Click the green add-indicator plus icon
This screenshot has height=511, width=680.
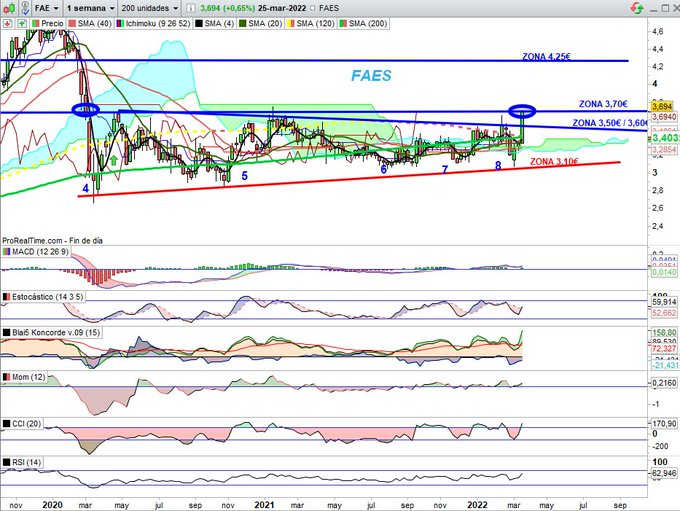(x=22, y=23)
